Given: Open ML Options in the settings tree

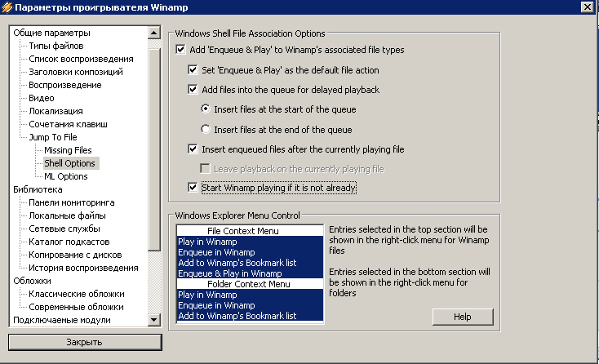Looking at the screenshot, I should pos(65,176).
